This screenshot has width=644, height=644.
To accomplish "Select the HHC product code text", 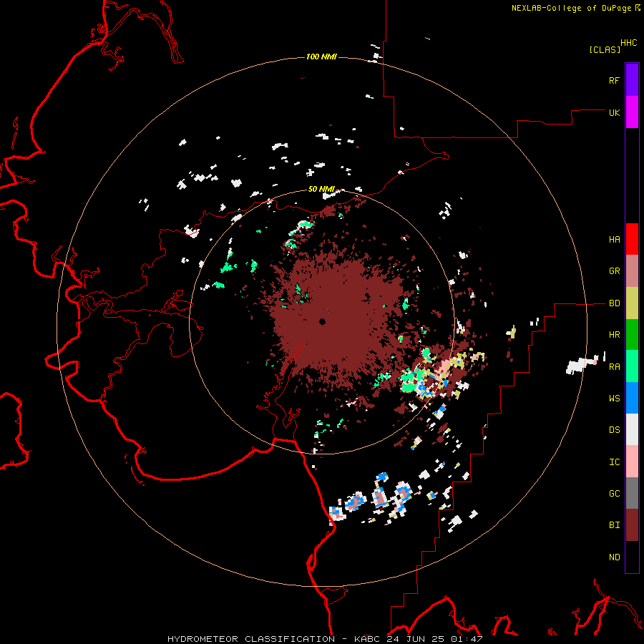I will (629, 43).
